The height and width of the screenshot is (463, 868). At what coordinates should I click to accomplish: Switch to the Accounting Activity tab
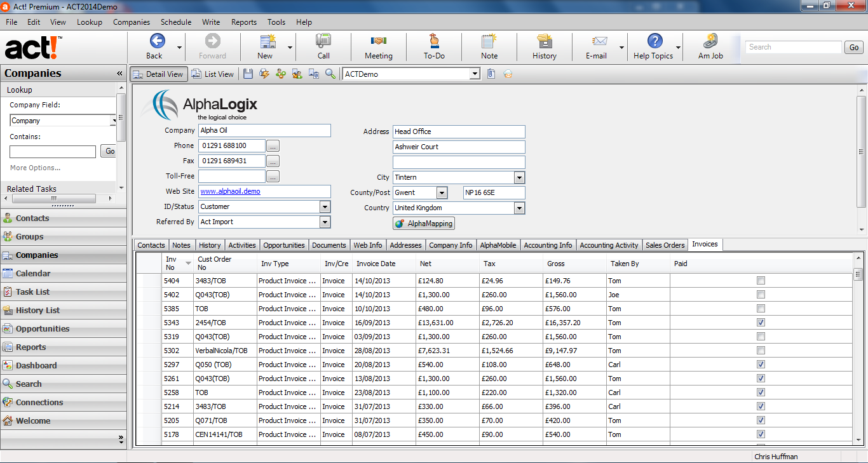pyautogui.click(x=609, y=245)
